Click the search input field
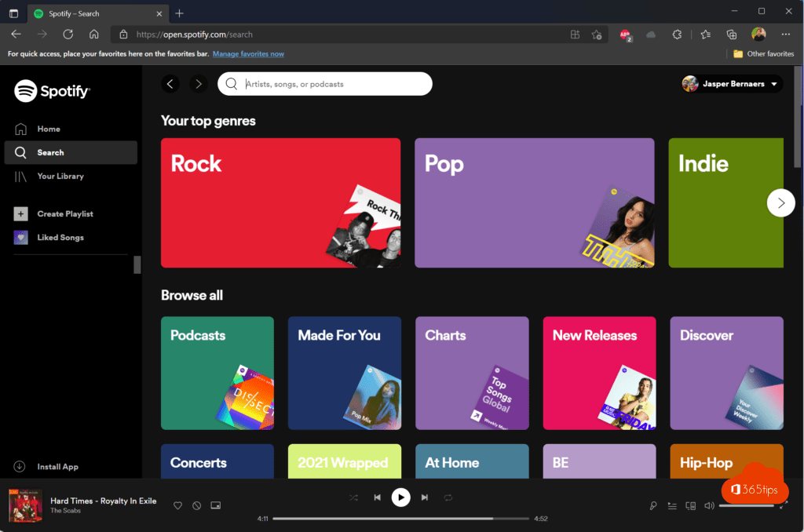 click(324, 84)
